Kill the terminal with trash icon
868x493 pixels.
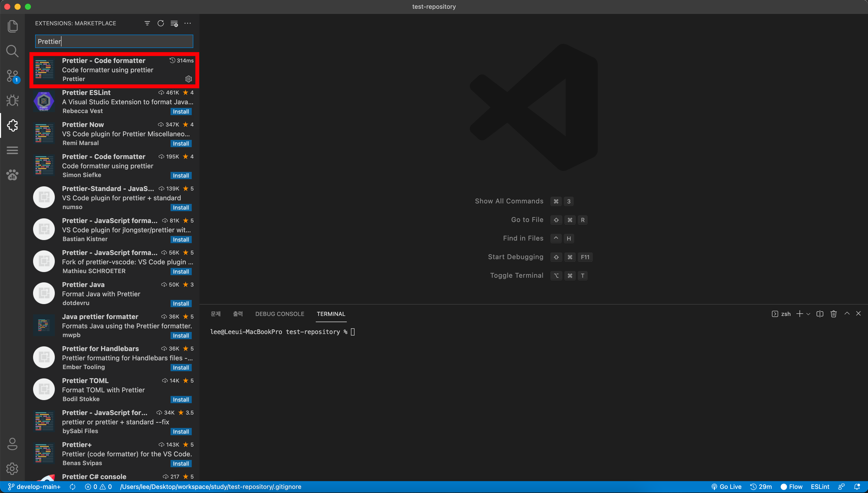pyautogui.click(x=833, y=314)
